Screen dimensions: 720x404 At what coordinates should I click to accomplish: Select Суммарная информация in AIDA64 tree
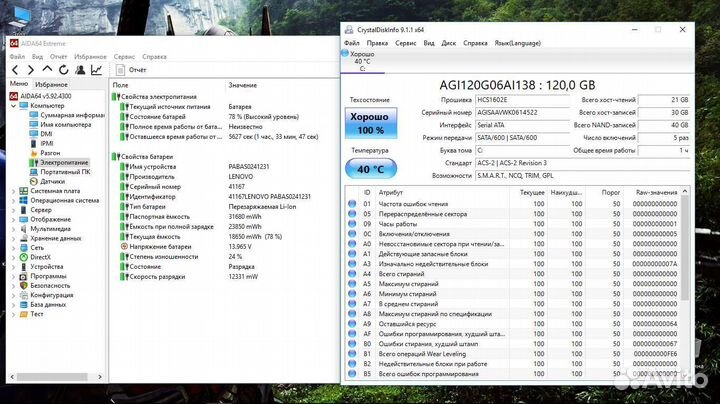point(67,115)
